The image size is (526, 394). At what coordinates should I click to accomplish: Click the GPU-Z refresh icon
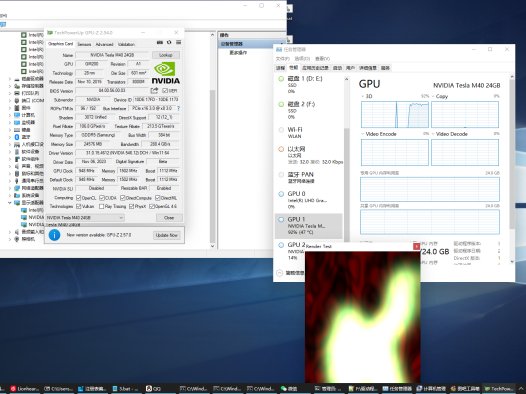(x=169, y=43)
